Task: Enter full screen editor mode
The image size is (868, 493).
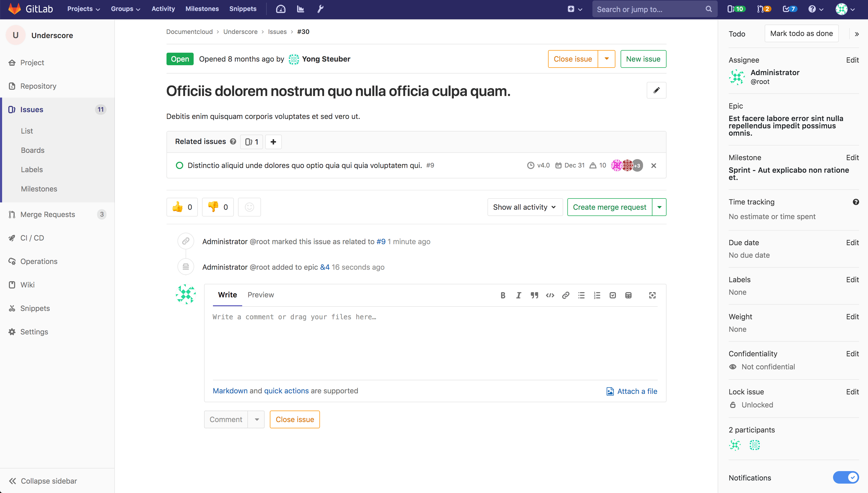Action: (x=652, y=295)
